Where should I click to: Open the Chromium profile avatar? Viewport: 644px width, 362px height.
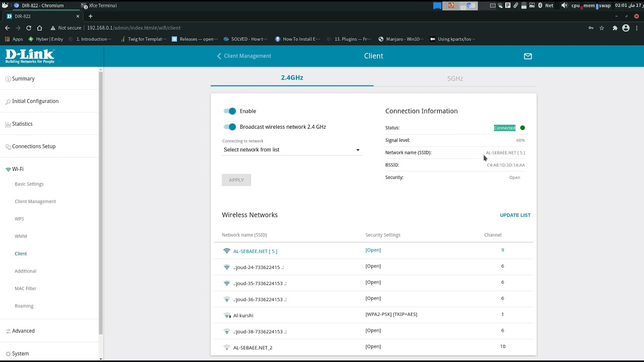click(626, 28)
